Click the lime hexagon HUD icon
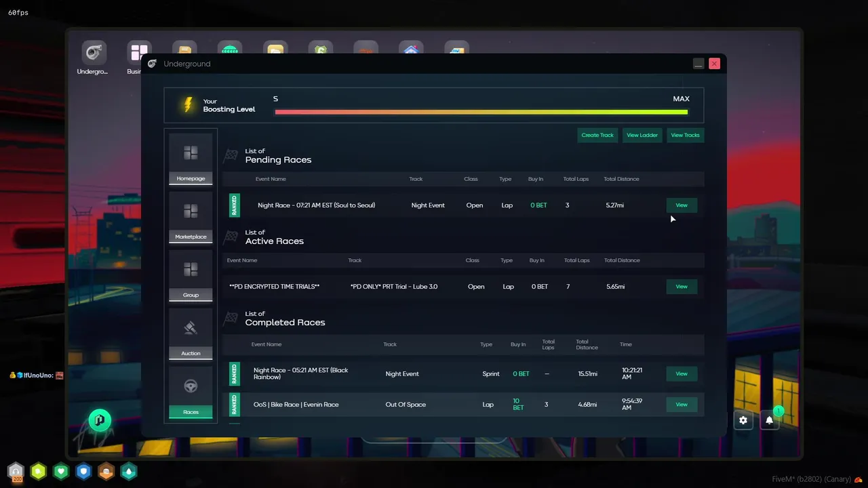The height and width of the screenshot is (488, 868). point(39,471)
